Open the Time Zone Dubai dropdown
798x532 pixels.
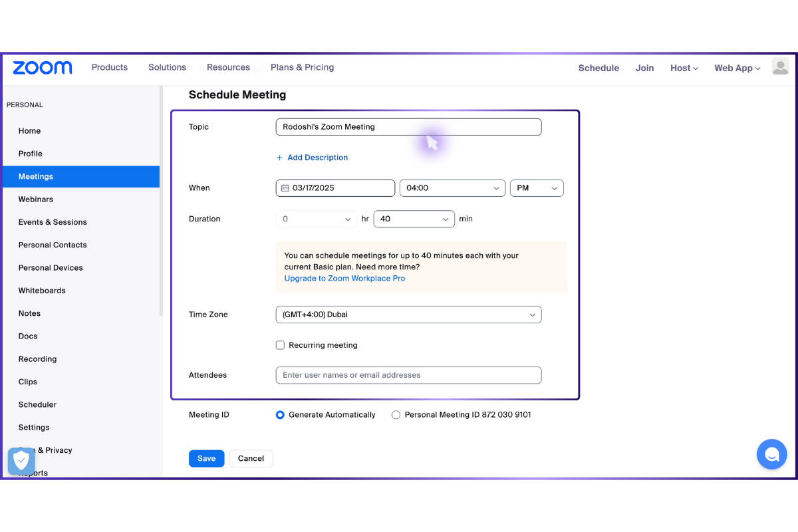click(408, 315)
